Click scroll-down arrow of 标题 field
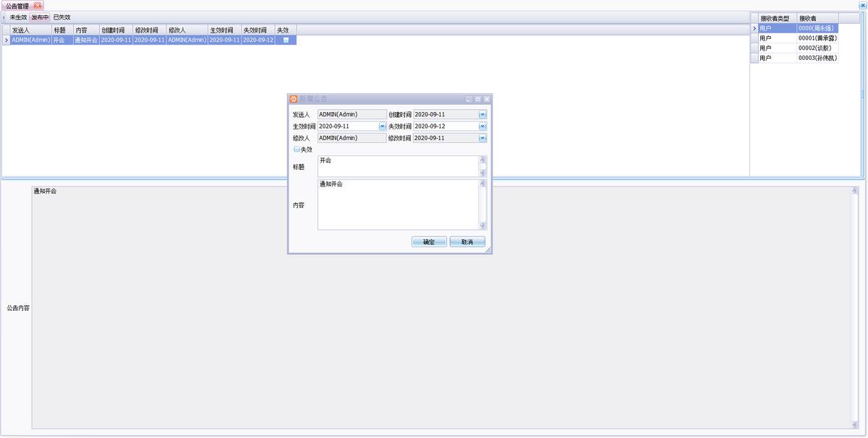Viewport: 868px width, 438px height. [483, 173]
